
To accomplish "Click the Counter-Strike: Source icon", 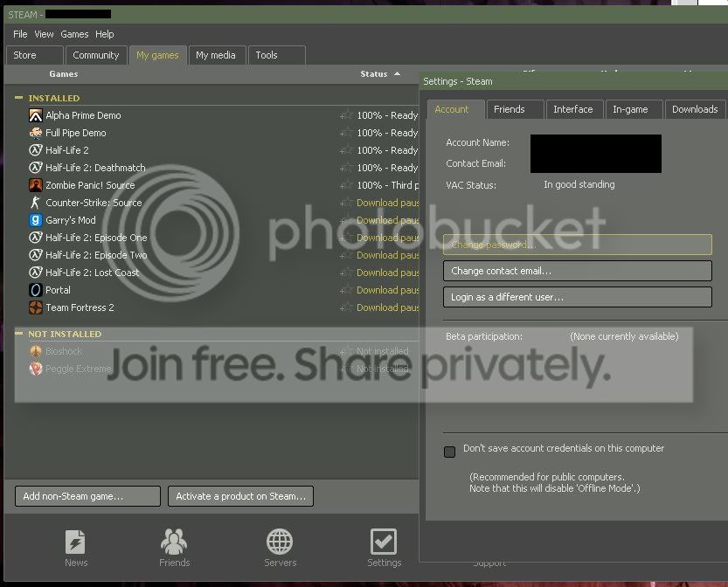I will point(36,203).
